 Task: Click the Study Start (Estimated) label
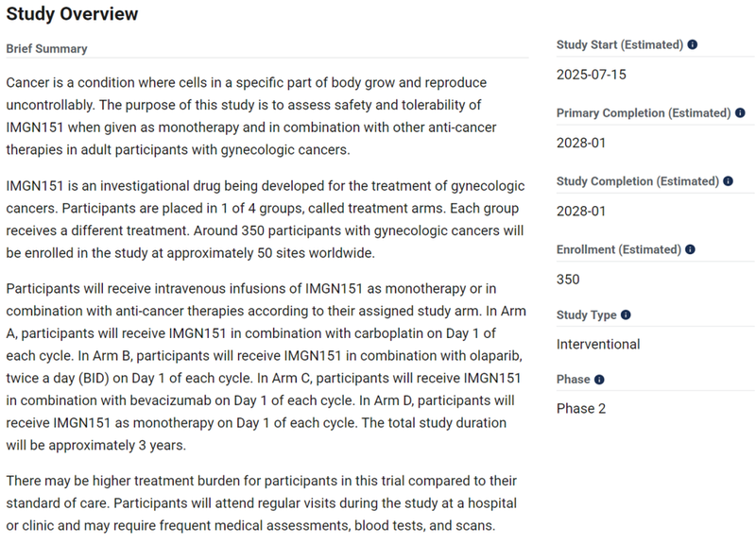coord(620,44)
